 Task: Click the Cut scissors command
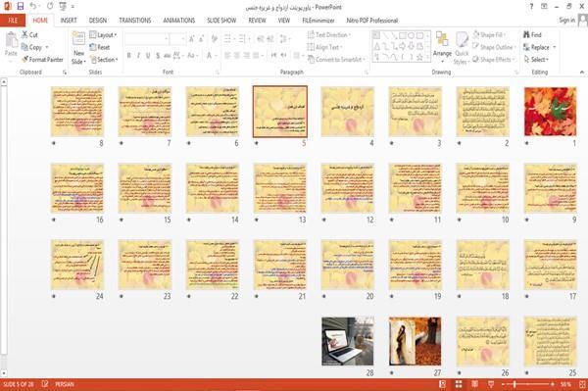tap(29, 34)
